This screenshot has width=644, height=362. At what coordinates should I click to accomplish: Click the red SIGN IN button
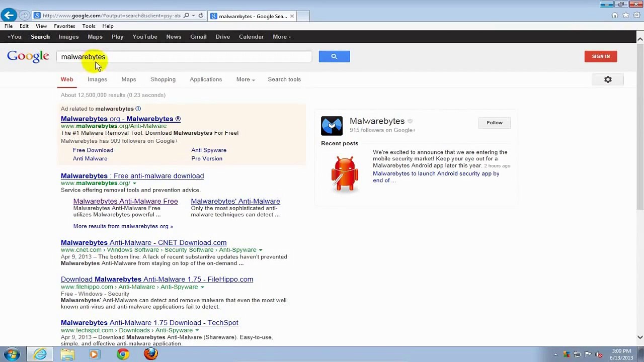pos(601,56)
